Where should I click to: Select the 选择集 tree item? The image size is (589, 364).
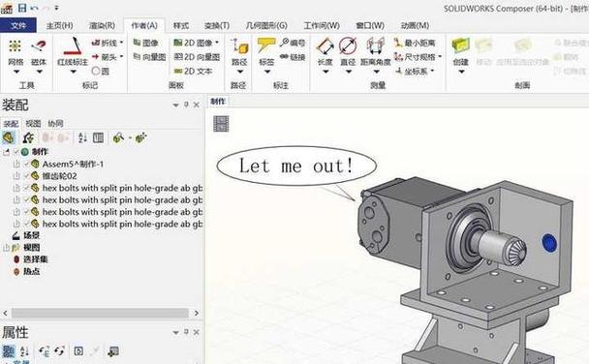[x=35, y=259]
